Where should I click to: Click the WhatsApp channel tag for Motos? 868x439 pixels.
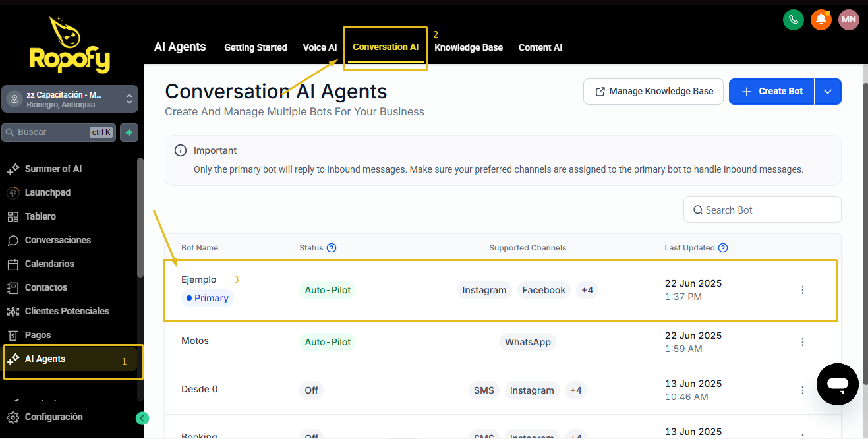tap(528, 342)
